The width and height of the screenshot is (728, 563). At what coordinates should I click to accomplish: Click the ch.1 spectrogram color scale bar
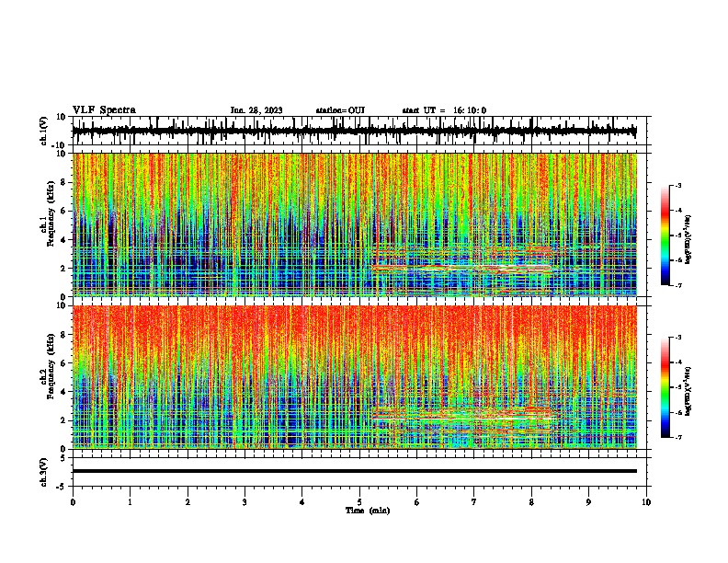click(x=665, y=236)
